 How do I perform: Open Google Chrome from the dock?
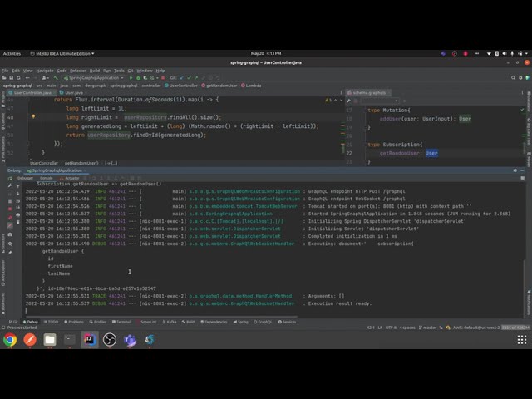pos(10,340)
